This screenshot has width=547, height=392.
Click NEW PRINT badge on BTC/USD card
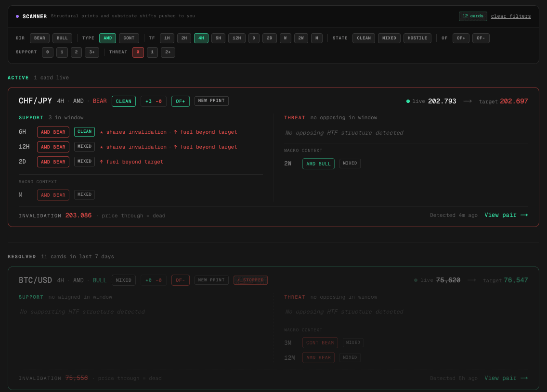pos(211,280)
